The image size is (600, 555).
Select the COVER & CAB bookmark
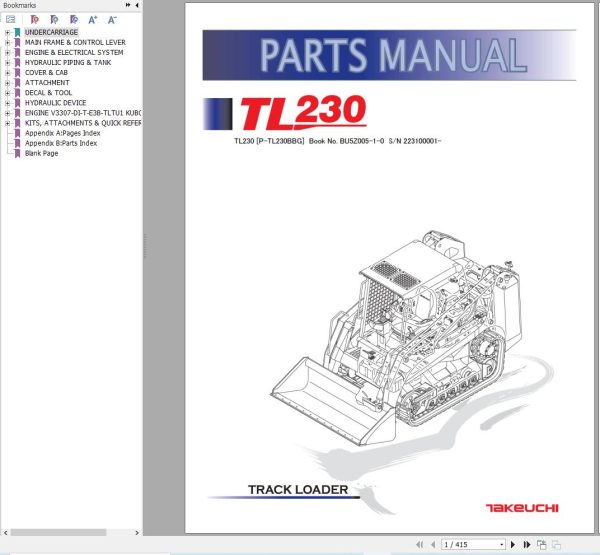(46, 73)
